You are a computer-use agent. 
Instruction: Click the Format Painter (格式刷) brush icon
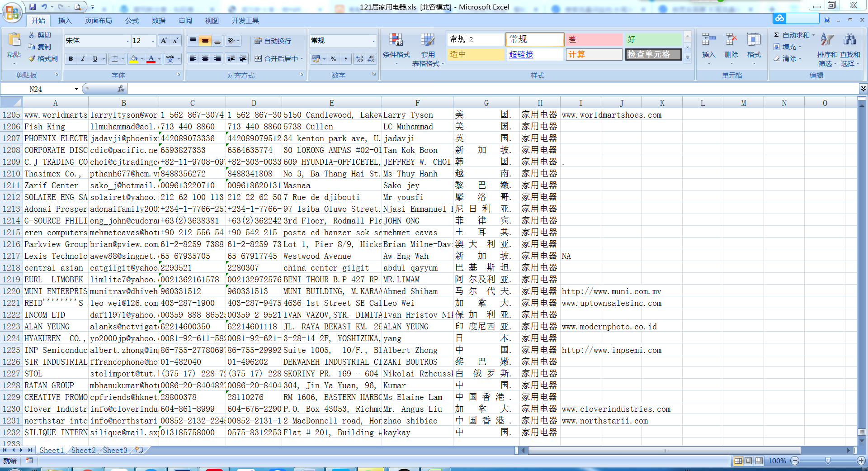[x=32, y=59]
